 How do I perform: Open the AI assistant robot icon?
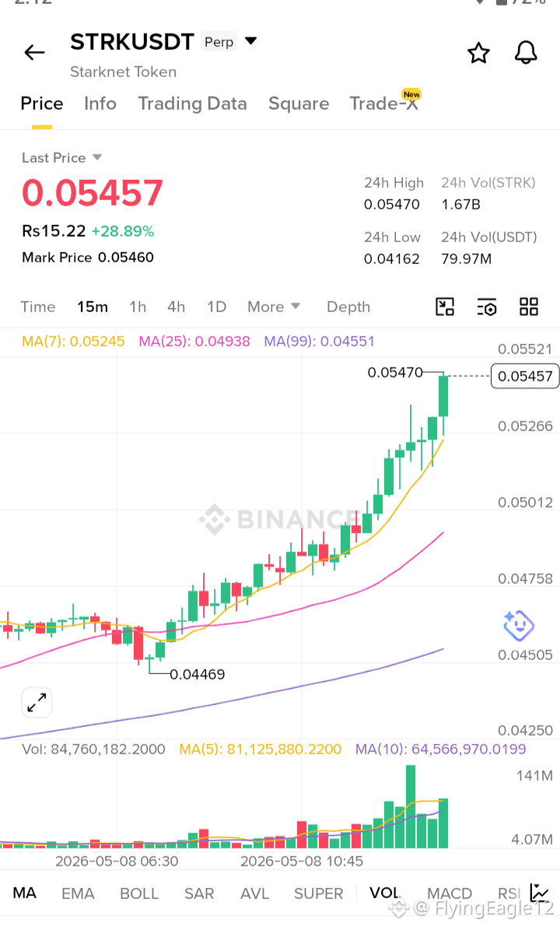coord(519,626)
